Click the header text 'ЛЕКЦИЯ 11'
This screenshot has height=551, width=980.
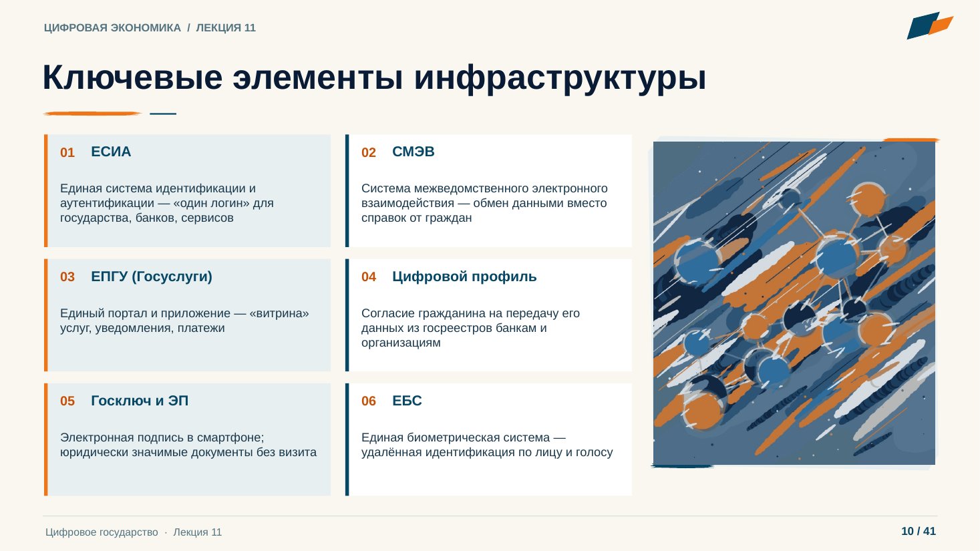[x=226, y=28]
